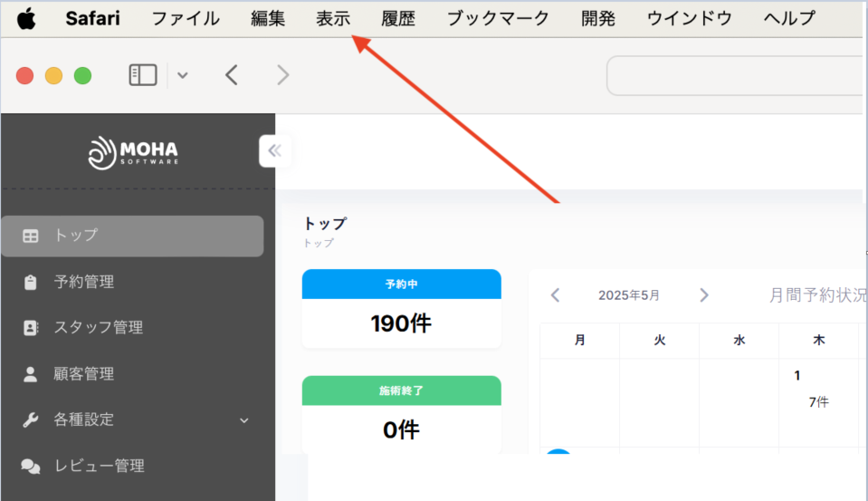Click the Safari back arrow
The width and height of the screenshot is (868, 501).
(232, 75)
